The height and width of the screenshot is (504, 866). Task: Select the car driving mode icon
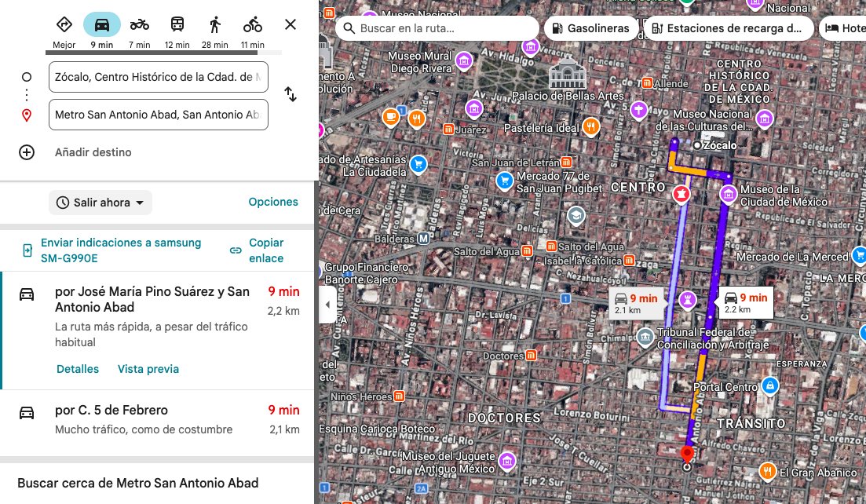pyautogui.click(x=102, y=24)
